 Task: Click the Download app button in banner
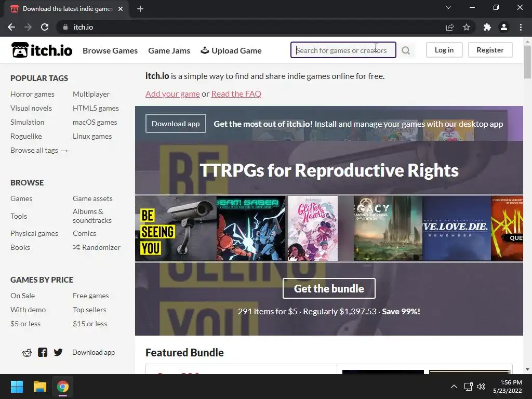click(x=176, y=124)
